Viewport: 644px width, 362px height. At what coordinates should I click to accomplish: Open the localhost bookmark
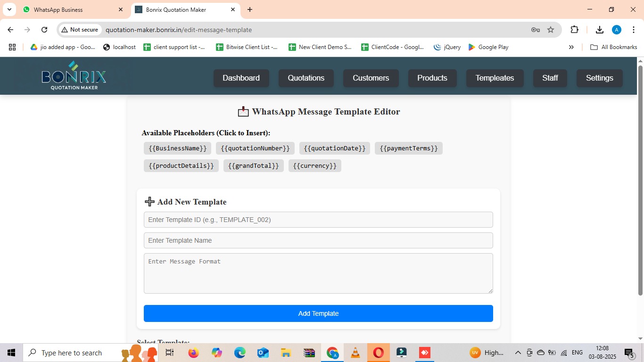[119, 47]
